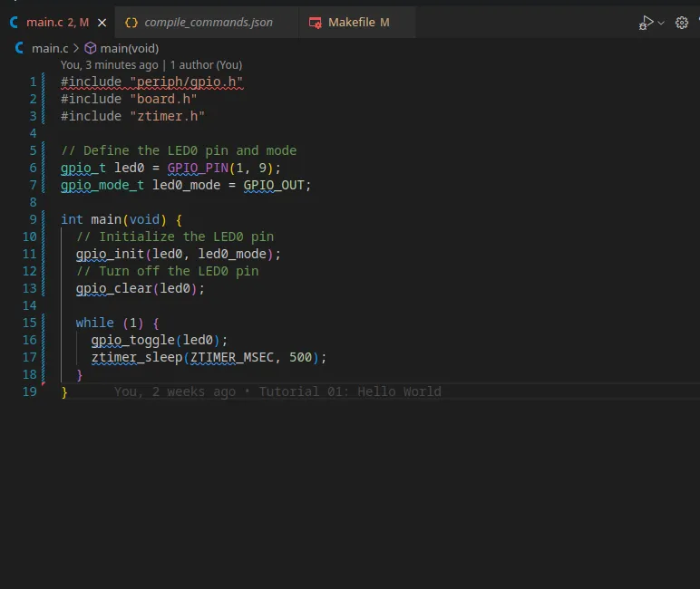Click the ztimer_sleep call
The width and height of the screenshot is (700, 589).
(x=137, y=357)
